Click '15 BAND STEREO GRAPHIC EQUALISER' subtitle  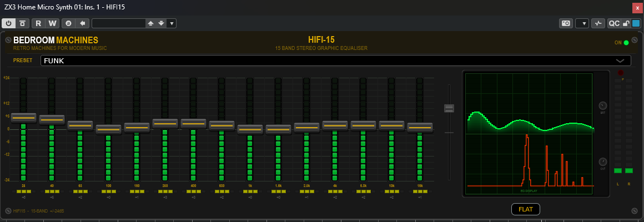pos(321,48)
